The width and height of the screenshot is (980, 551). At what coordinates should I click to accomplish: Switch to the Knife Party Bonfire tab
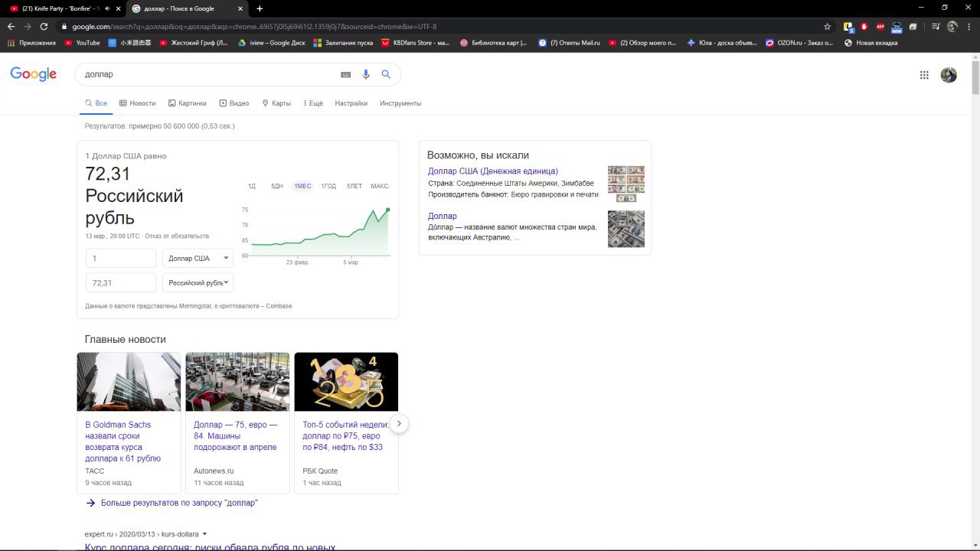pos(61,8)
